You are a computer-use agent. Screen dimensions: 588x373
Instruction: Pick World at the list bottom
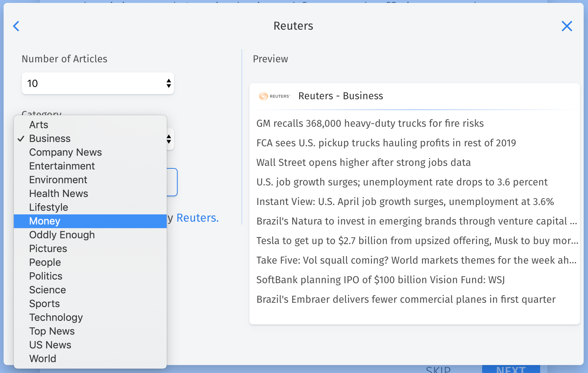tap(90, 359)
